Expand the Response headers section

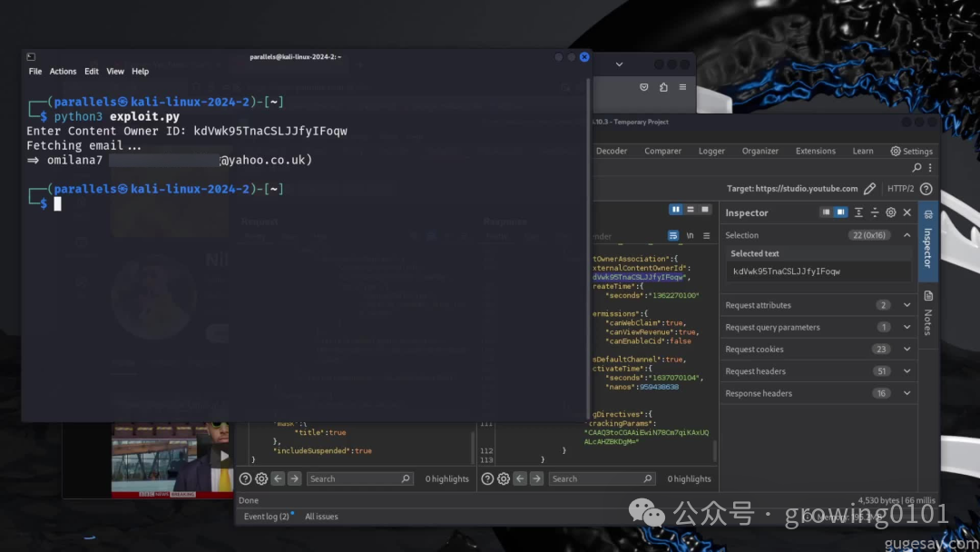tap(906, 393)
